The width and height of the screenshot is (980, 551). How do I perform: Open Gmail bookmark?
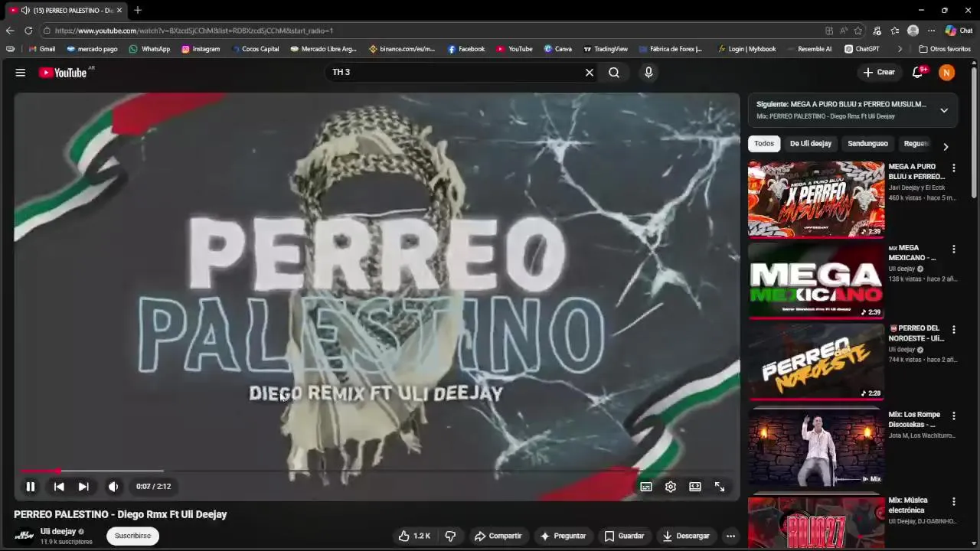coord(42,49)
